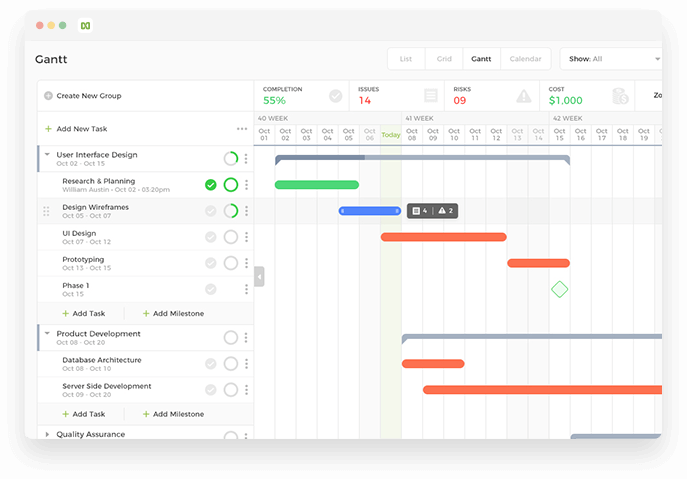Click the Phase 1 milestone diamond
Image resolution: width=687 pixels, height=479 pixels.
coord(560,289)
